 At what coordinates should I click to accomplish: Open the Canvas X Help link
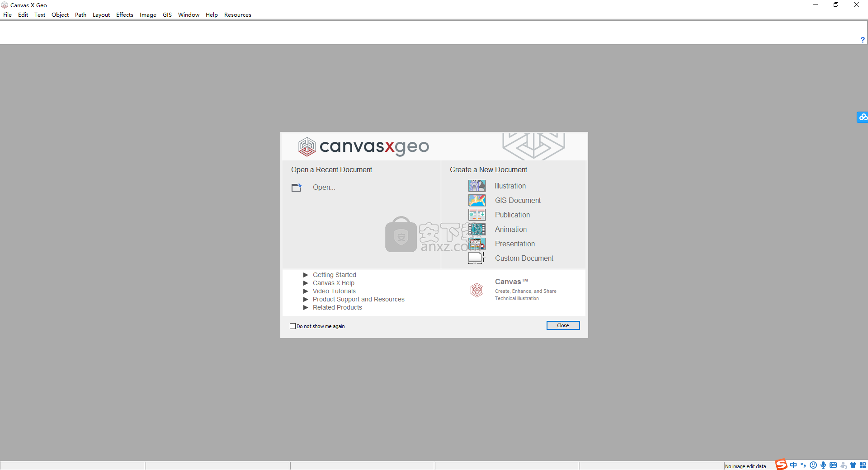[334, 283]
